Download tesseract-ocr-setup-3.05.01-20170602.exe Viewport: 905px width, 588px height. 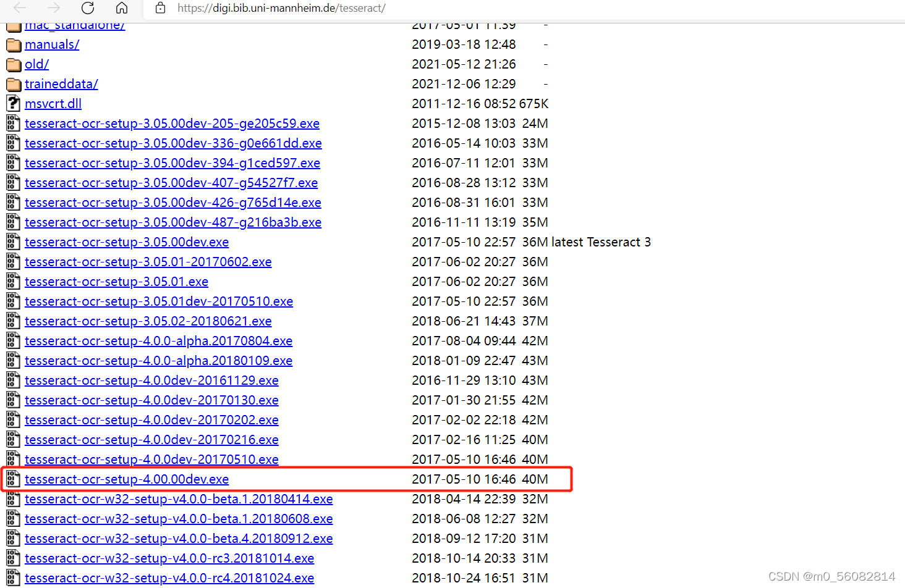point(148,262)
